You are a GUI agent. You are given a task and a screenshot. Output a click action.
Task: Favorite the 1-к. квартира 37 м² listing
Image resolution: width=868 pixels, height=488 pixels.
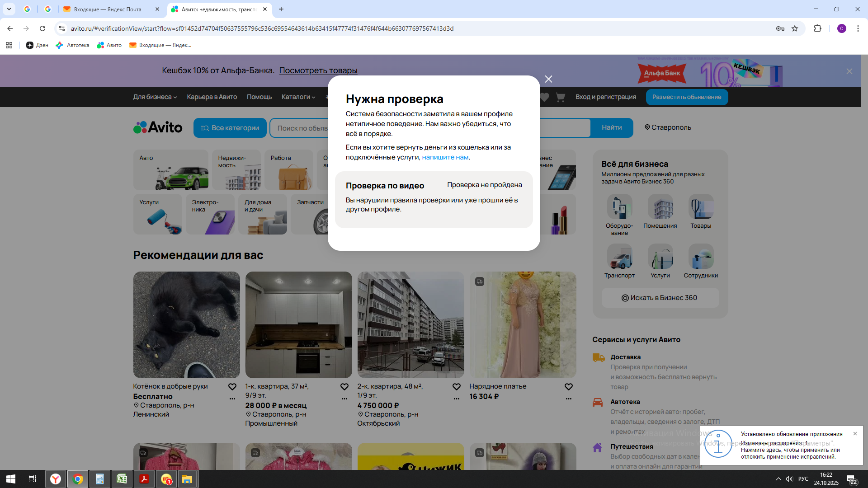point(344,387)
